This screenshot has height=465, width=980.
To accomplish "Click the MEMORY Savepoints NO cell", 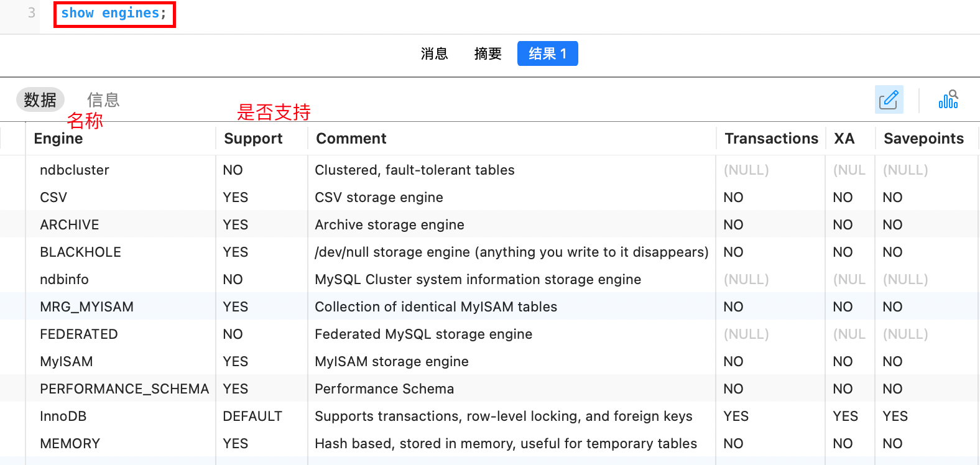I will 893,443.
